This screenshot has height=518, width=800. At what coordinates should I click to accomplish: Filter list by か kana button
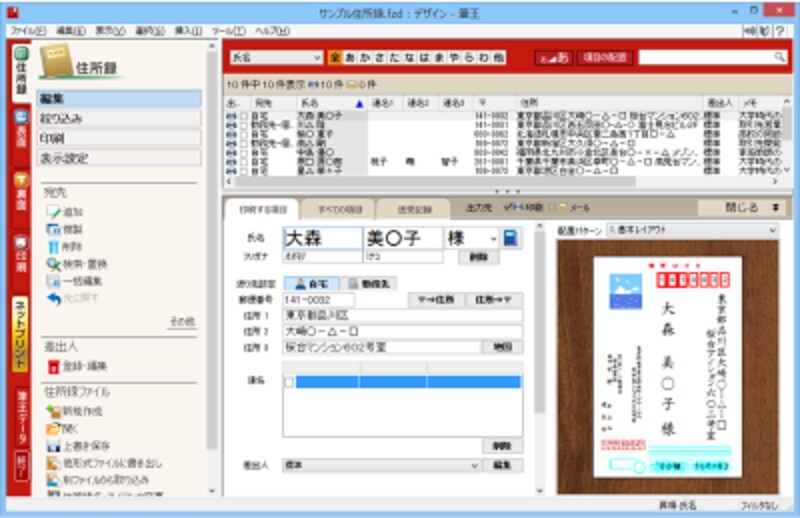(x=364, y=57)
